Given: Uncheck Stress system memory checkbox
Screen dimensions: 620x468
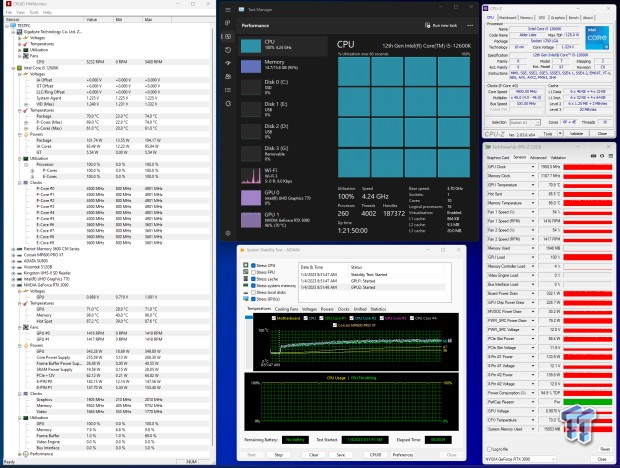Looking at the screenshot, I should [x=253, y=285].
